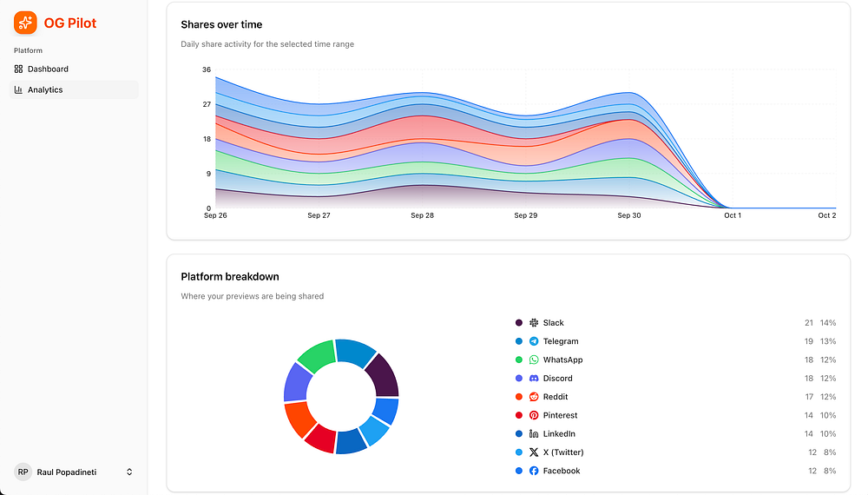Click the Slack icon in legend

(534, 323)
